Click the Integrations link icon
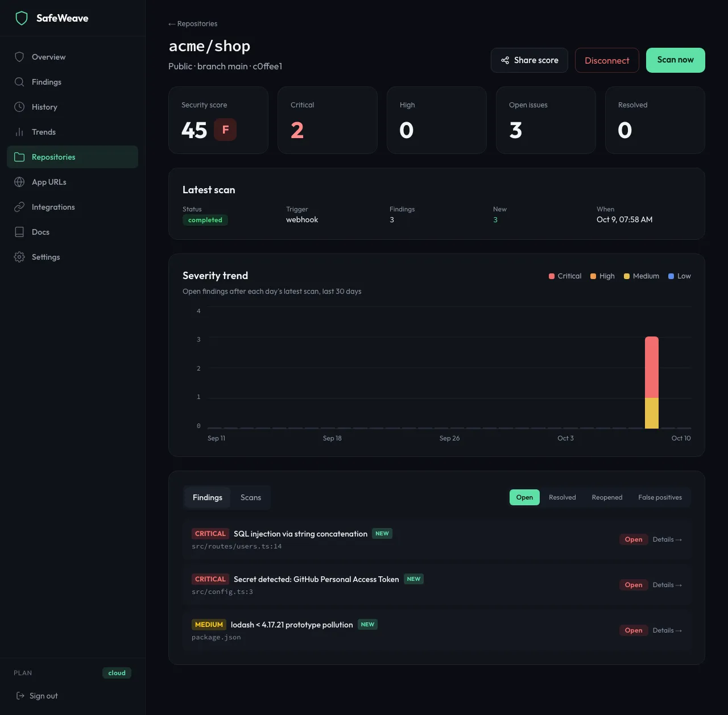Viewport: 728px width, 715px height. click(x=19, y=207)
